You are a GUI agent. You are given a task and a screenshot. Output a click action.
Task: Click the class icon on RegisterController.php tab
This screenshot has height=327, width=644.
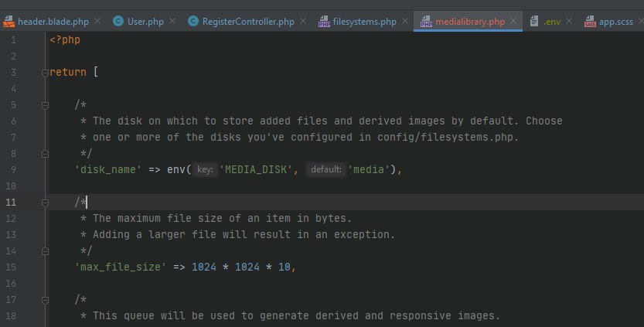[193, 21]
